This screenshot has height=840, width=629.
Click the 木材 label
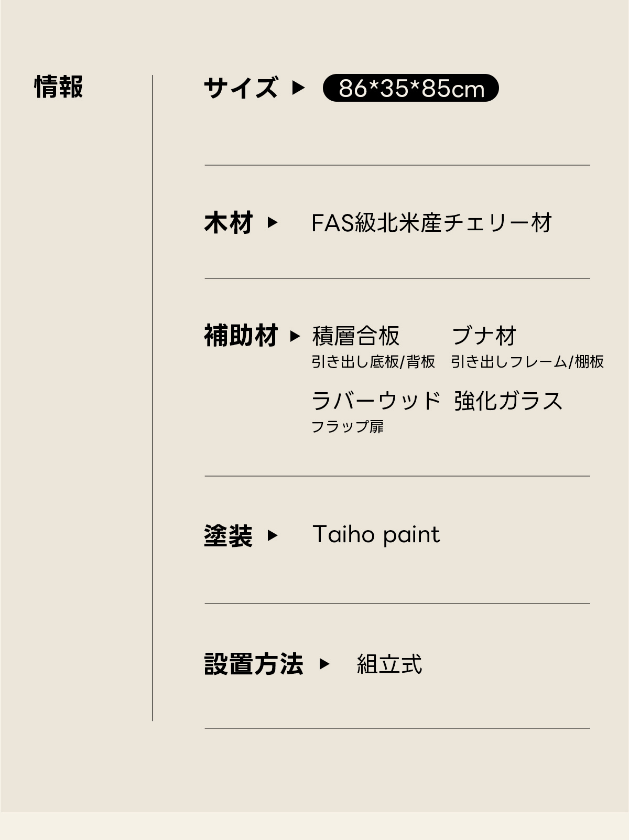click(x=229, y=222)
